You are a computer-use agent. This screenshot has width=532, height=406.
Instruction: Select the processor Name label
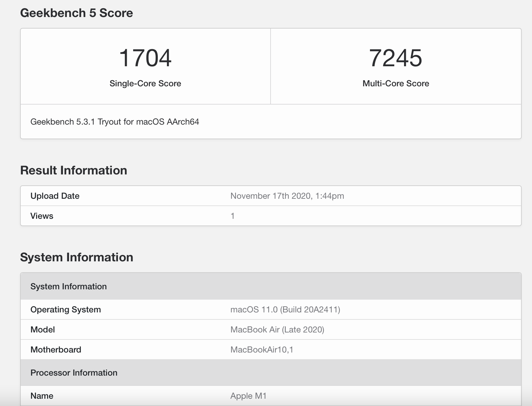click(42, 396)
